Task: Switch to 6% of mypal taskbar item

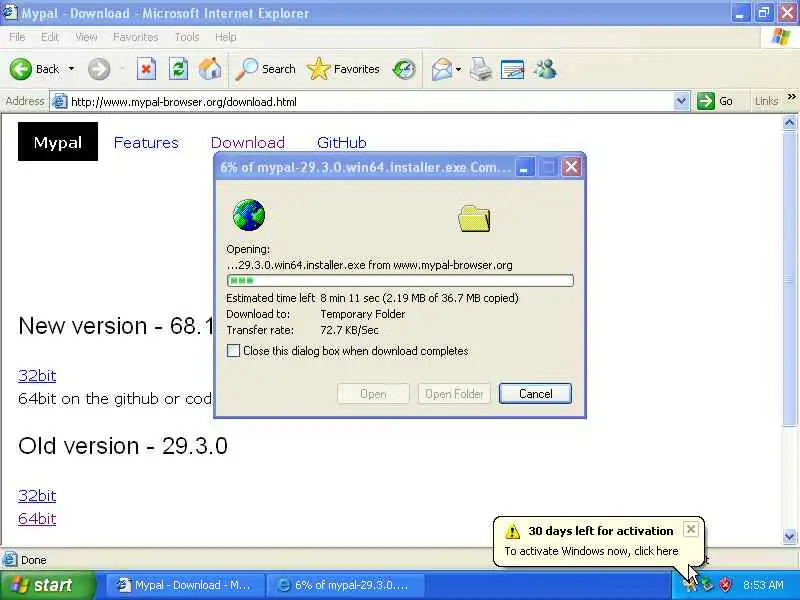Action: [x=346, y=585]
